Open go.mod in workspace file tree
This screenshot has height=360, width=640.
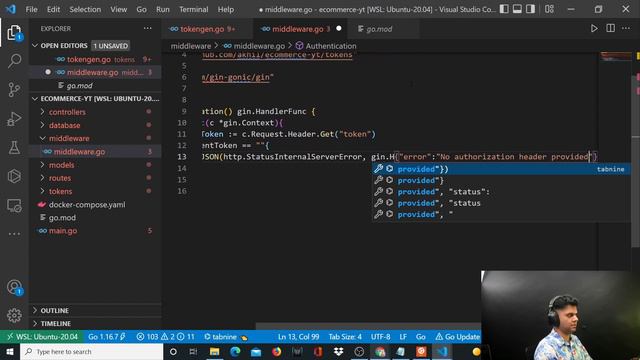tap(95, 218)
